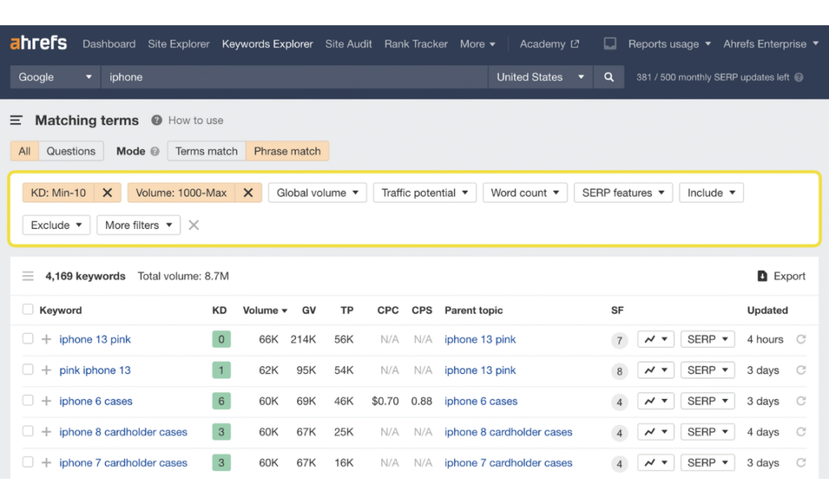The width and height of the screenshot is (829, 504).
Task: Switch mode to Terms match
Action: click(206, 151)
